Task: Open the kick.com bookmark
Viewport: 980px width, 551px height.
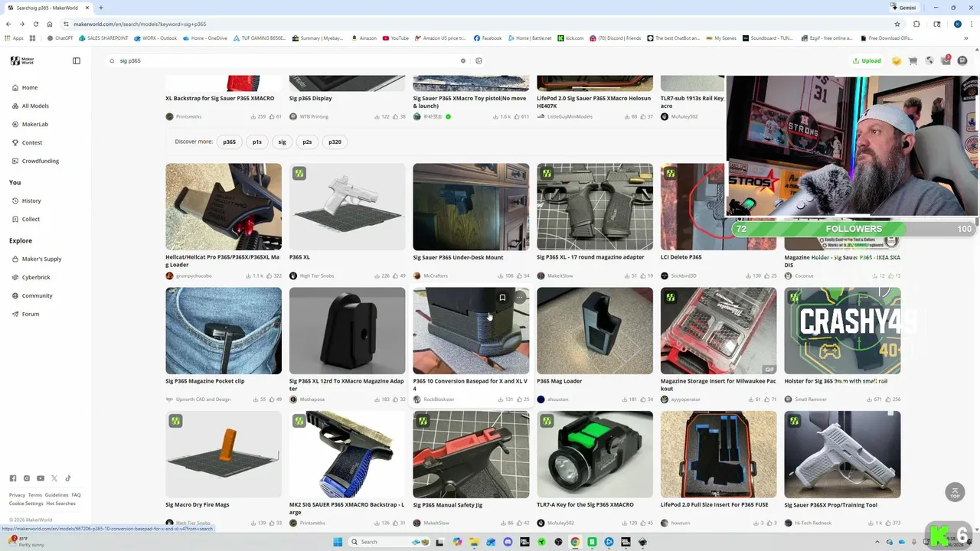Action: [x=570, y=38]
